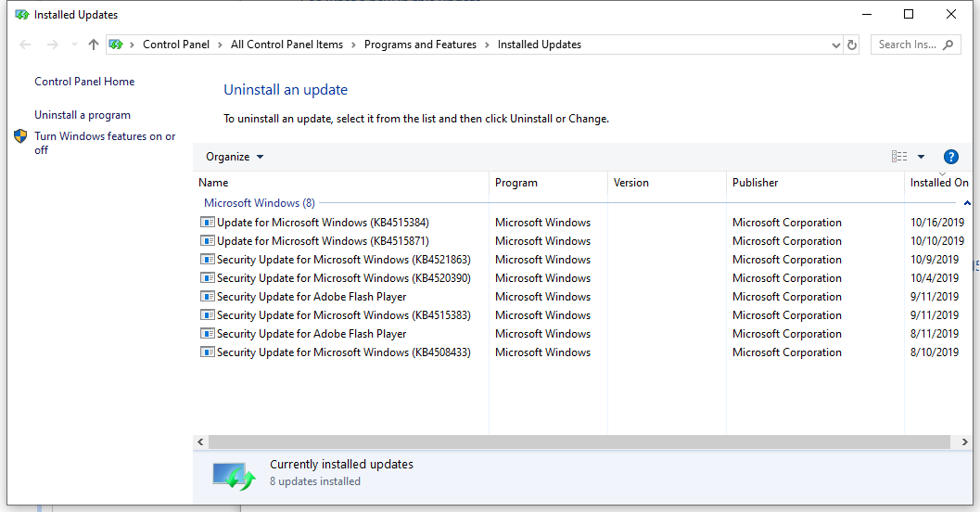Click the Currently installed updates icon
Image resolution: width=980 pixels, height=512 pixels.
pos(234,476)
